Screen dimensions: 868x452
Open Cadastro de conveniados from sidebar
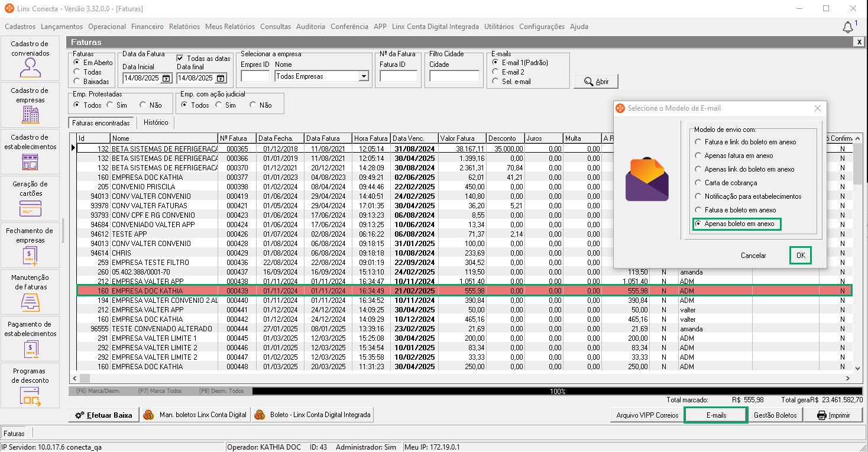(30, 58)
